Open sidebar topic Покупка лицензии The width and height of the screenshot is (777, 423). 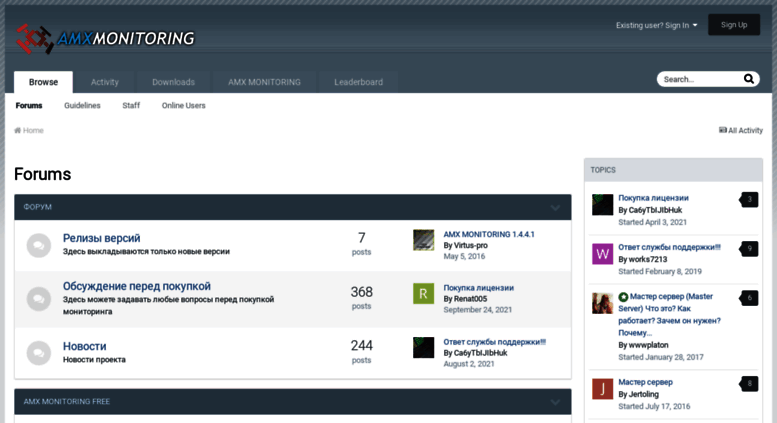click(x=653, y=198)
